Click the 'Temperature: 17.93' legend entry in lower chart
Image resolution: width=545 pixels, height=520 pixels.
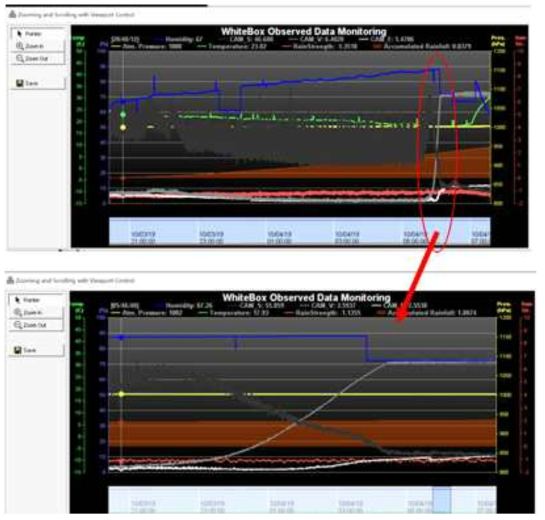pyautogui.click(x=235, y=312)
